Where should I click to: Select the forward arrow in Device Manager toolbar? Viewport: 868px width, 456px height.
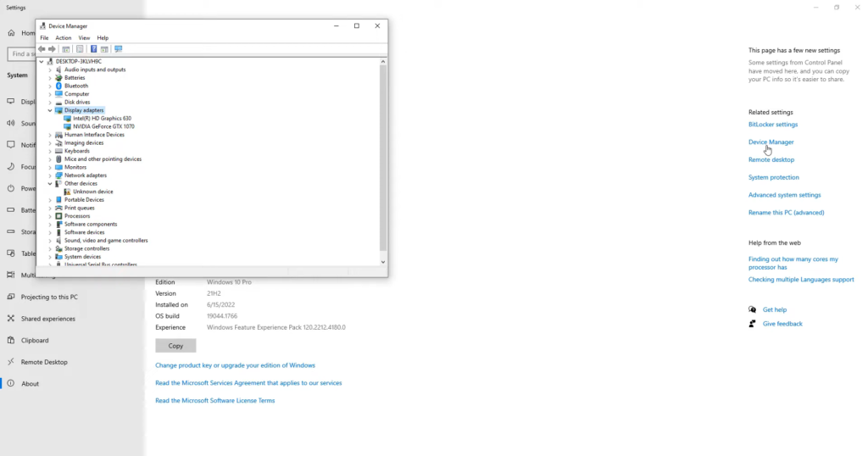pyautogui.click(x=52, y=49)
